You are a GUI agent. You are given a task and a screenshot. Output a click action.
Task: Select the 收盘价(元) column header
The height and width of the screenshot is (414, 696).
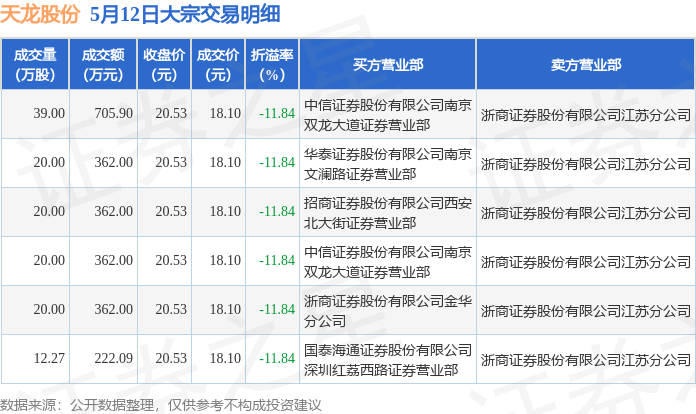pos(164,65)
